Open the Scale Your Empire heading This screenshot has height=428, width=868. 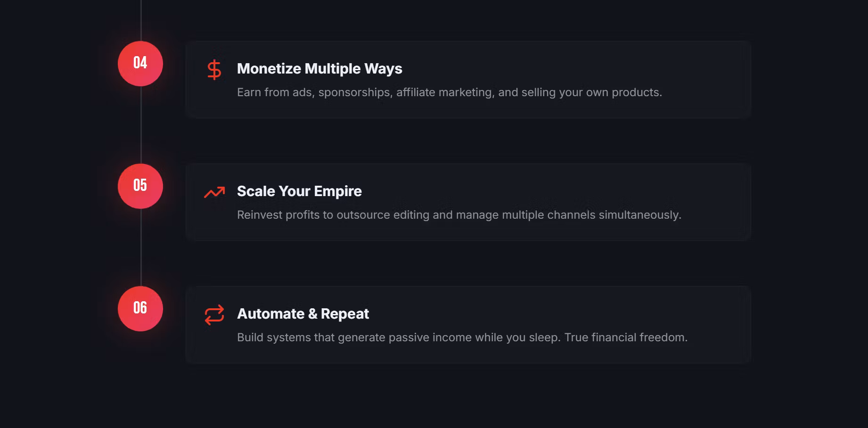(x=299, y=191)
